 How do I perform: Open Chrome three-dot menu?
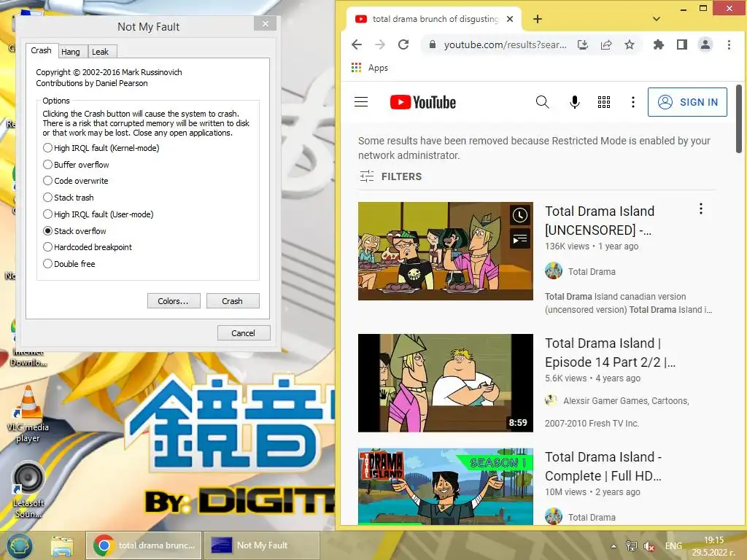[x=729, y=44]
